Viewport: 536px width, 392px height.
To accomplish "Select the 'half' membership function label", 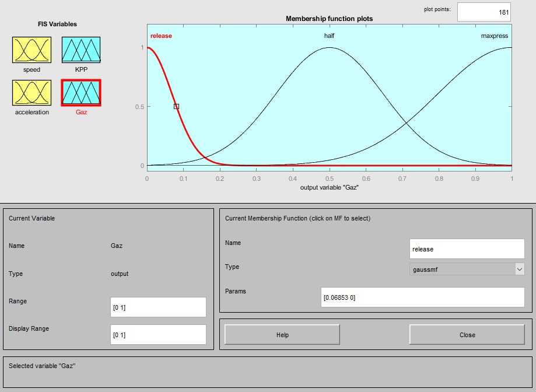I will coord(329,36).
